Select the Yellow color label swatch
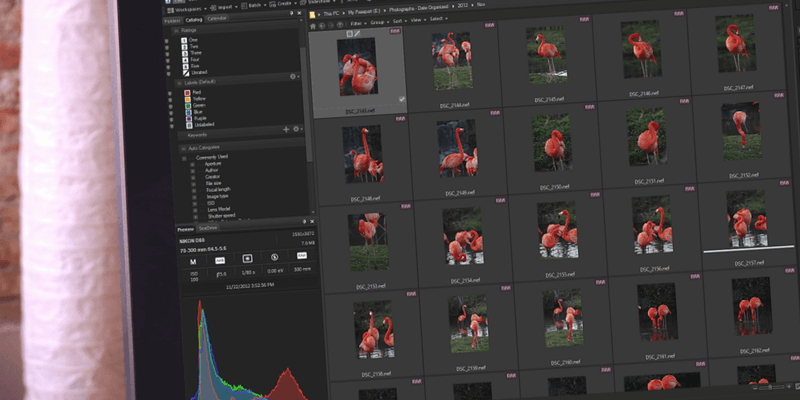 188,99
